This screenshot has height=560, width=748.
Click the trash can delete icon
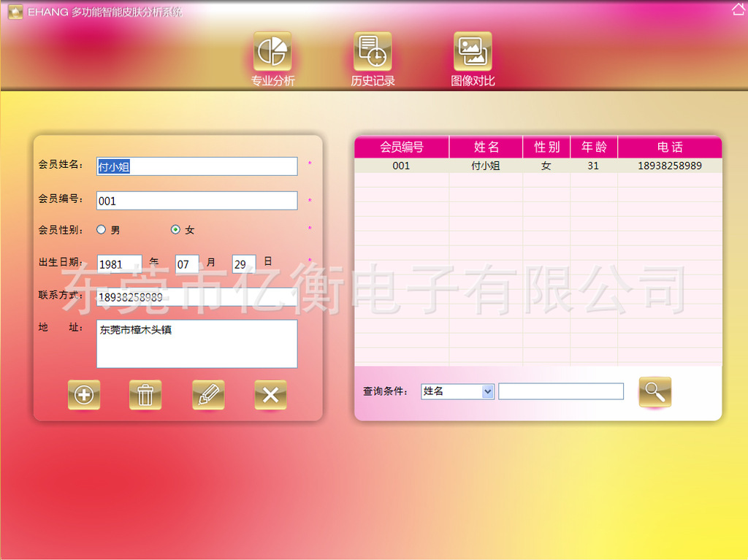(x=145, y=395)
